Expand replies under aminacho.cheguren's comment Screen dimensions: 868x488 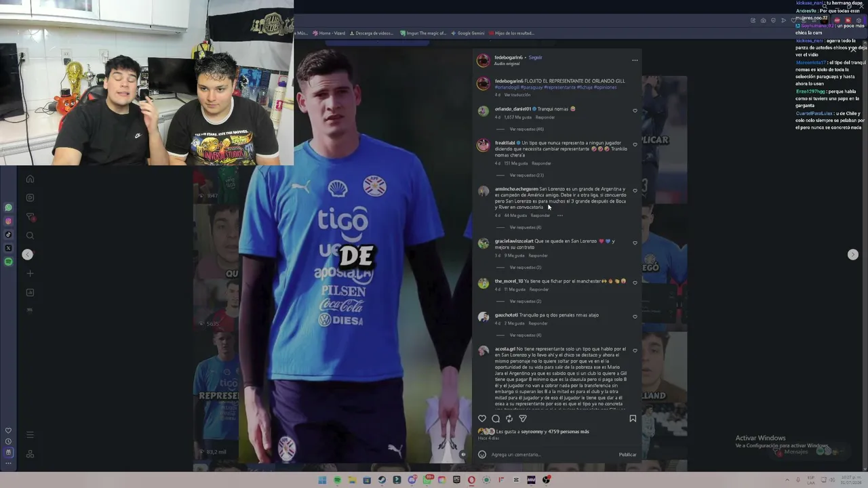[526, 227]
